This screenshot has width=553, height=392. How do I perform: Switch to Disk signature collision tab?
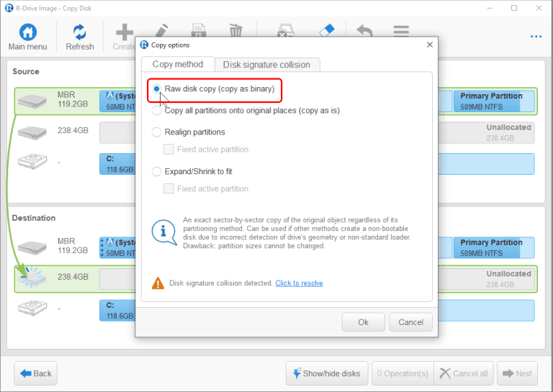[266, 65]
